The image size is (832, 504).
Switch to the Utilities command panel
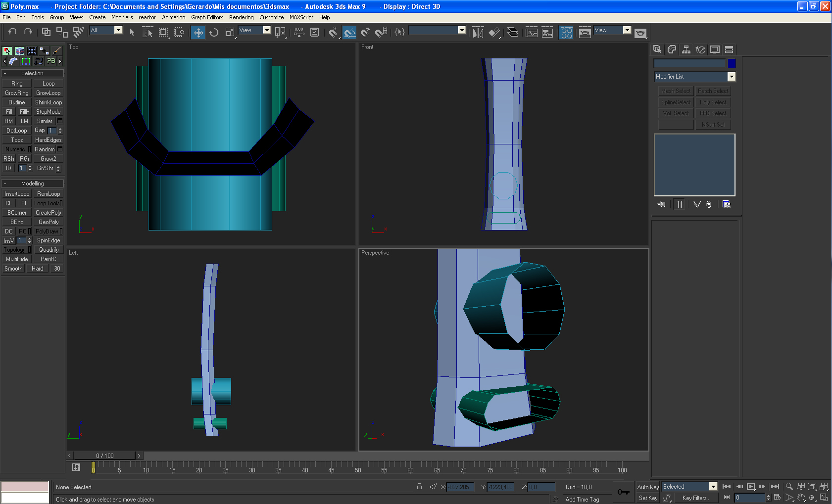729,49
